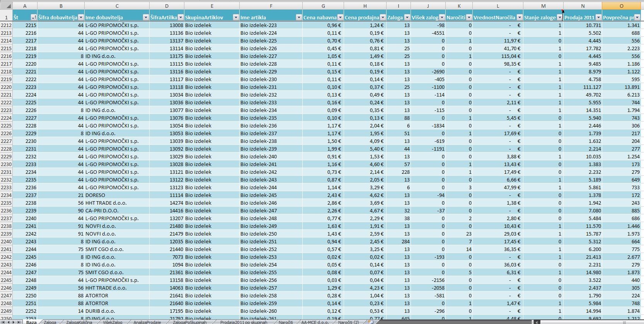Switch to the VišekZalog sheet tab
Image resolution: width=644 pixels, height=324 pixels.
point(112,322)
